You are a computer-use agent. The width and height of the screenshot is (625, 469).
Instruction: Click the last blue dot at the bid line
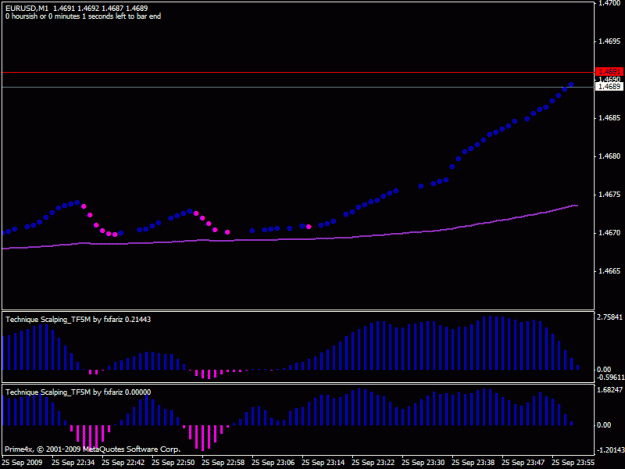click(x=571, y=84)
